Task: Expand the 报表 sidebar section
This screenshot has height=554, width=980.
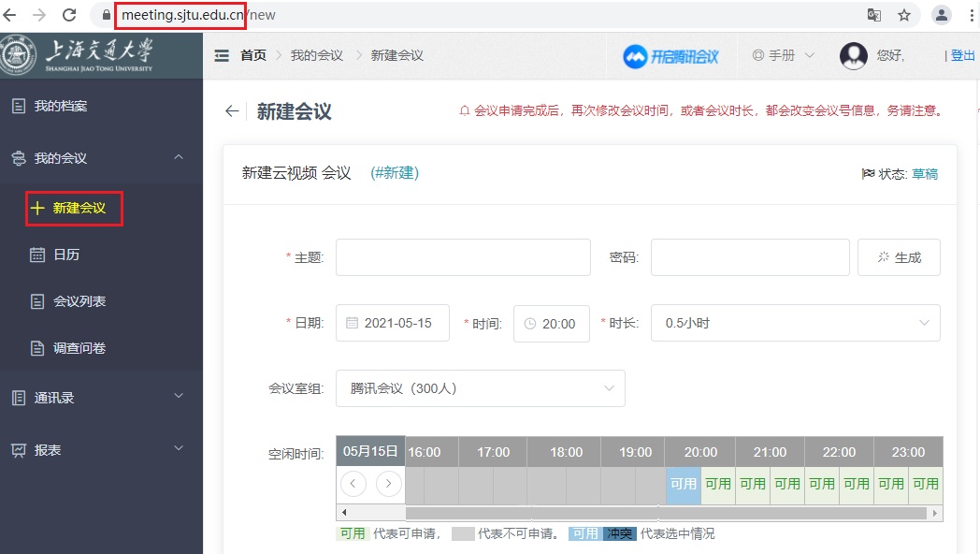Action: pyautogui.click(x=101, y=450)
